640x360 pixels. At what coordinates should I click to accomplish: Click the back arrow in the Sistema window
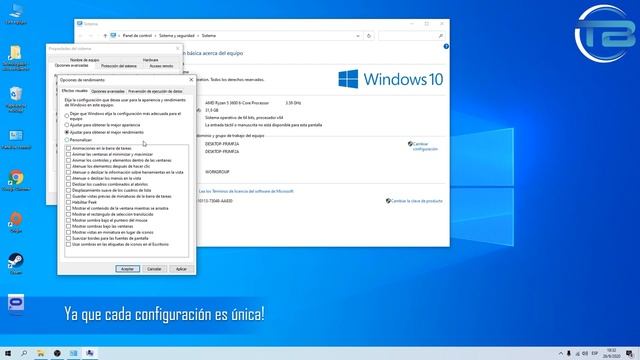tap(81, 36)
